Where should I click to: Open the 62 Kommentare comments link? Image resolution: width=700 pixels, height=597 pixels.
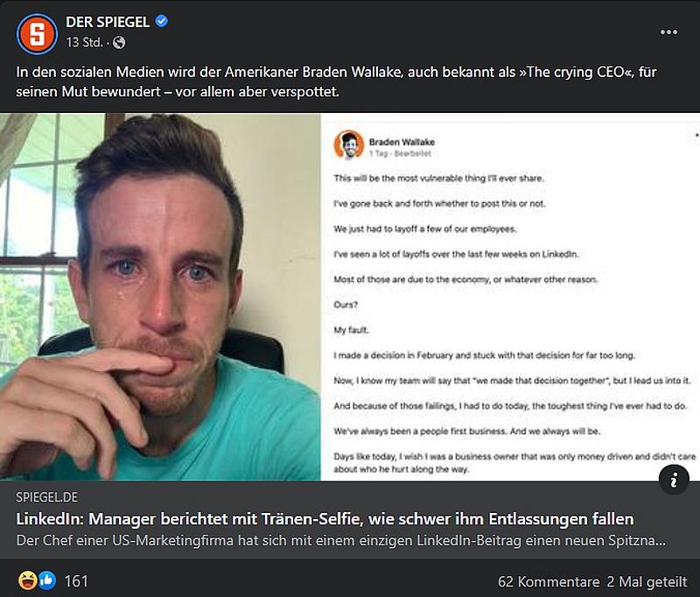pos(549,581)
